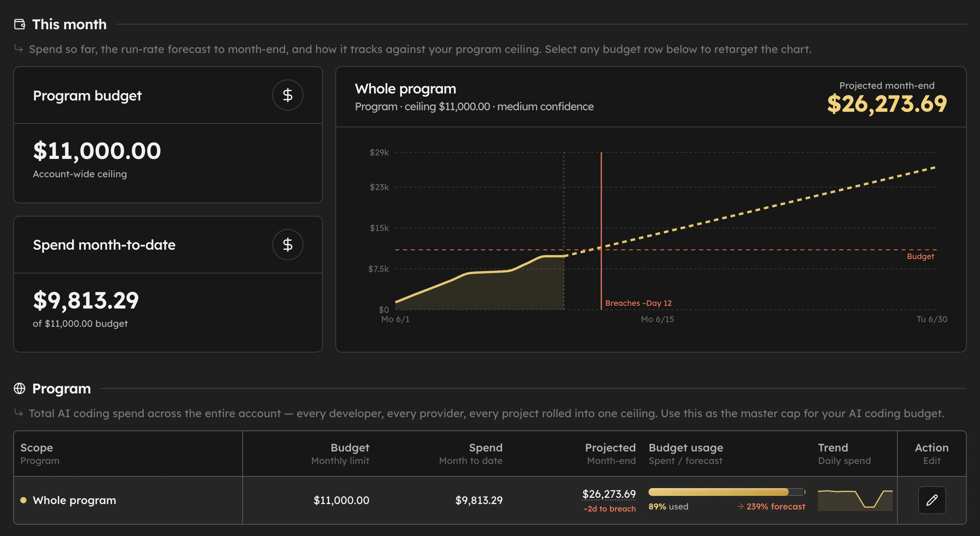Viewport: 980px width, 536px height.
Task: Open the Daily spend trend sparkline
Action: click(x=855, y=500)
